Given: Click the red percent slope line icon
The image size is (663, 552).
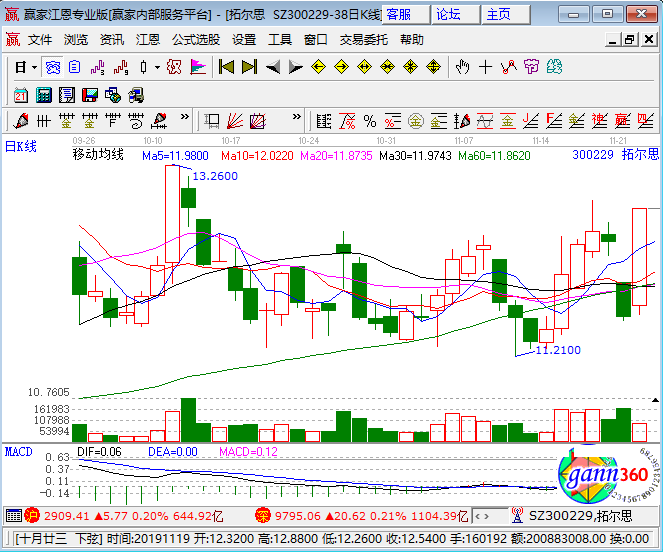Looking at the screenshot, I should point(347,121).
